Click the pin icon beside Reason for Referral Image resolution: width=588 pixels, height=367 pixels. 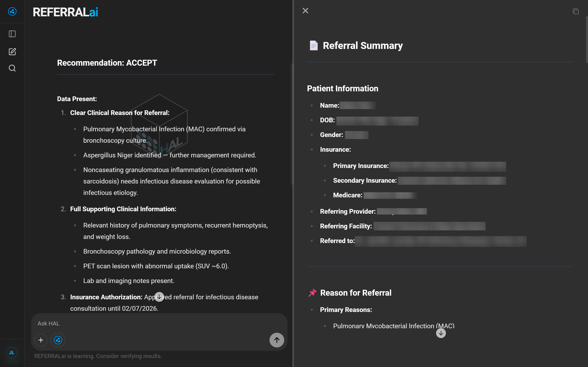coord(312,293)
